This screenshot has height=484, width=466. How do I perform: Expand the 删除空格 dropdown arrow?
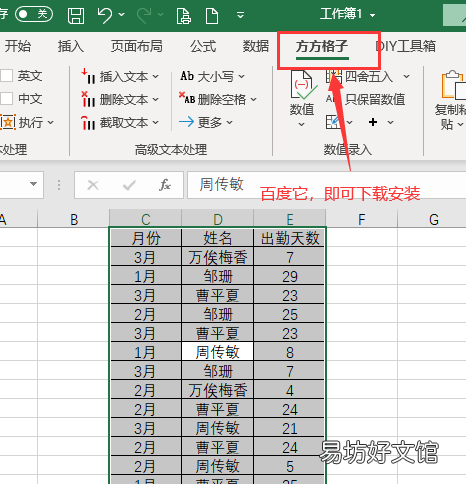click(254, 99)
